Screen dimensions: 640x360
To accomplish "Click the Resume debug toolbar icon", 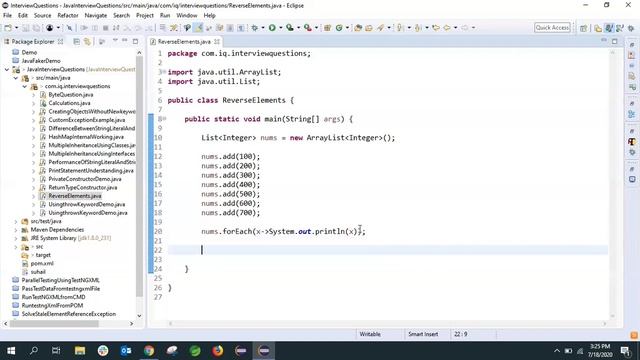I will pyautogui.click(x=84, y=28).
